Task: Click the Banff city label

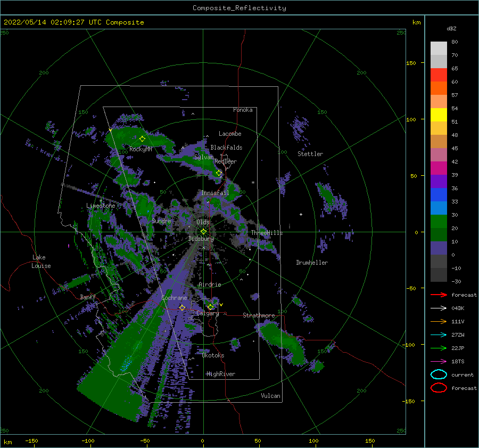Action: click(88, 297)
